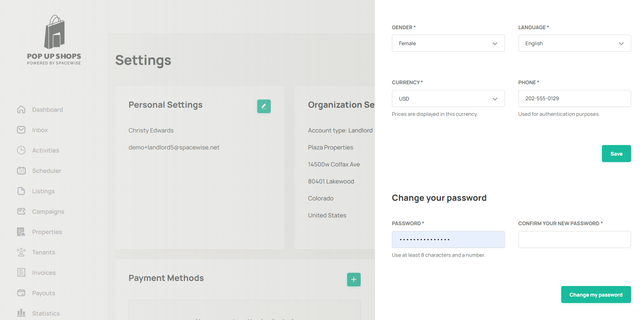Edit Personal Settings with pencil icon
The height and width of the screenshot is (320, 644).
pos(264,106)
